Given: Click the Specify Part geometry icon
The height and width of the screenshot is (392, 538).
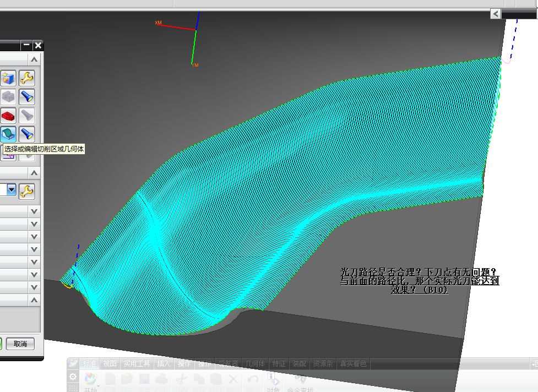Looking at the screenshot, I should pyautogui.click(x=8, y=78).
